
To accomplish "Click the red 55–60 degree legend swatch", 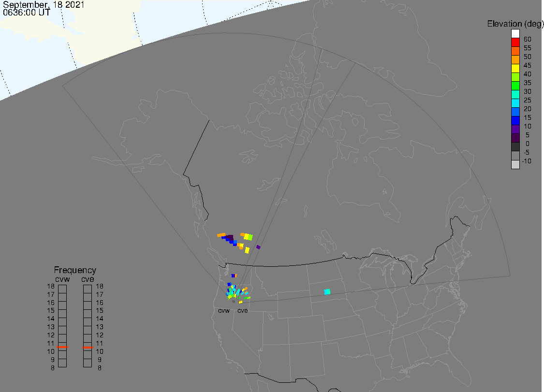I will click(515, 43).
